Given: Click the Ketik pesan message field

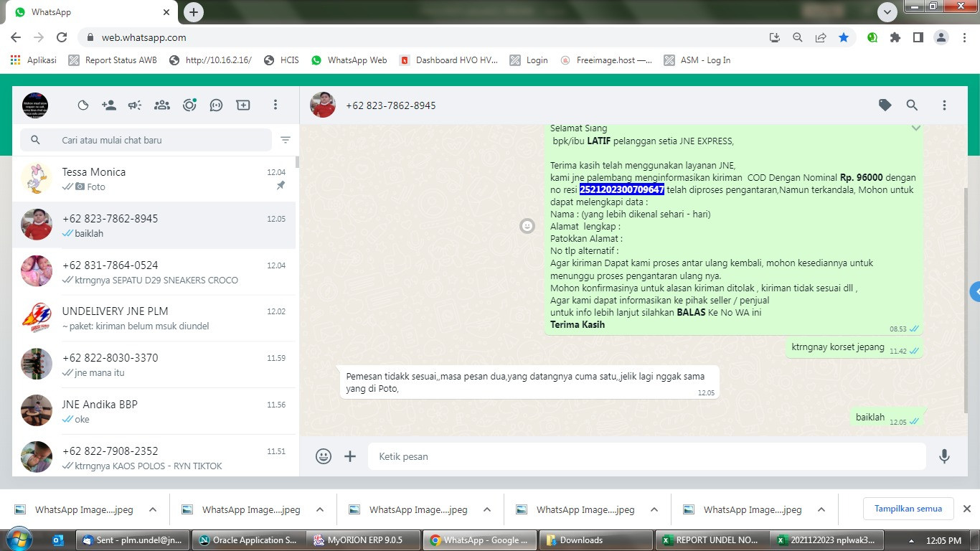Looking at the screenshot, I should click(647, 456).
